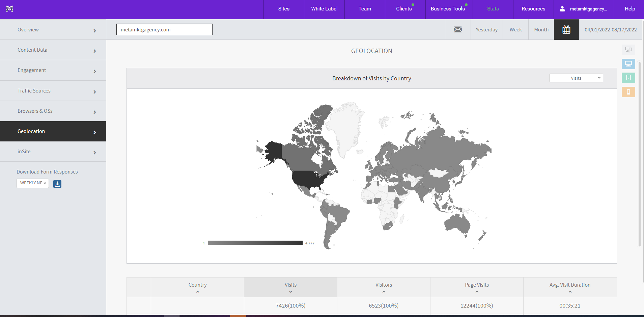Open the calendar date picker icon

coord(566,29)
